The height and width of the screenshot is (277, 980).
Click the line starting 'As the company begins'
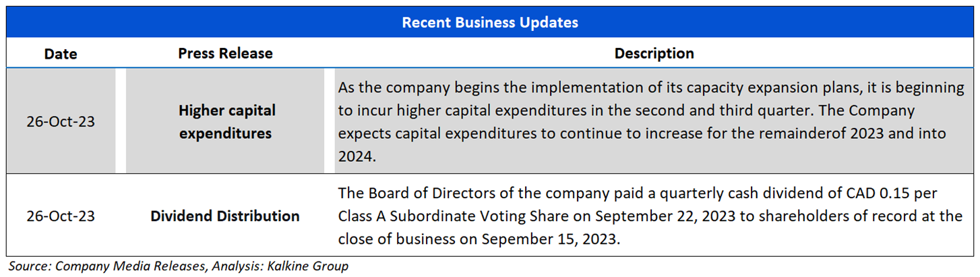click(651, 88)
